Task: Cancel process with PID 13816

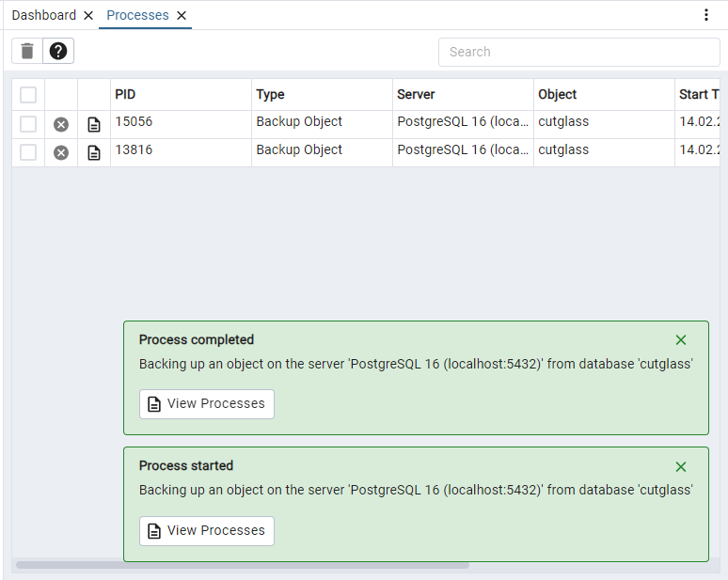Action: pos(61,152)
